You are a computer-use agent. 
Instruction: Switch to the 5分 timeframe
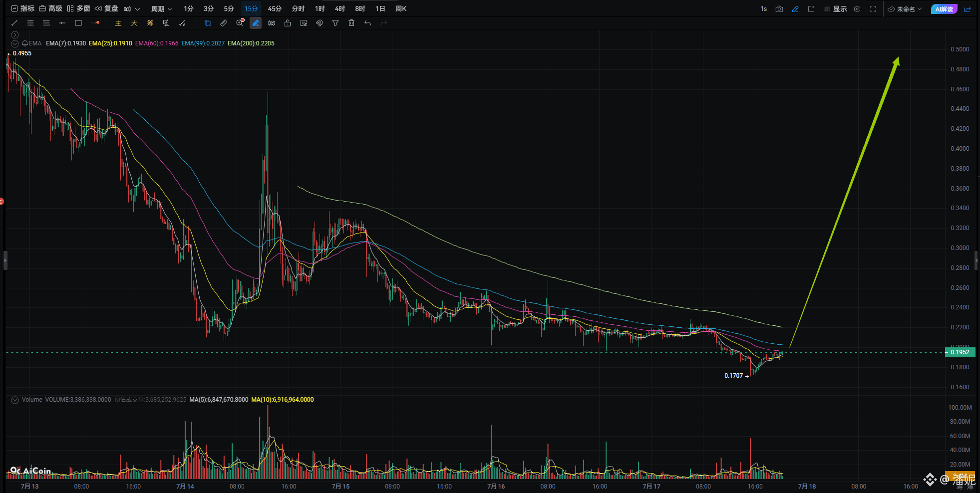click(229, 8)
